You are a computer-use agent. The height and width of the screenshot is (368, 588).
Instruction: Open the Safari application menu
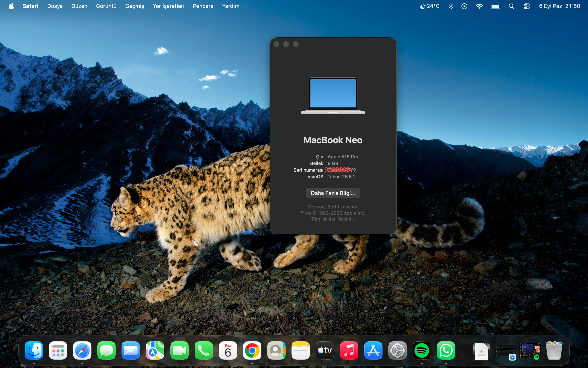tap(30, 6)
